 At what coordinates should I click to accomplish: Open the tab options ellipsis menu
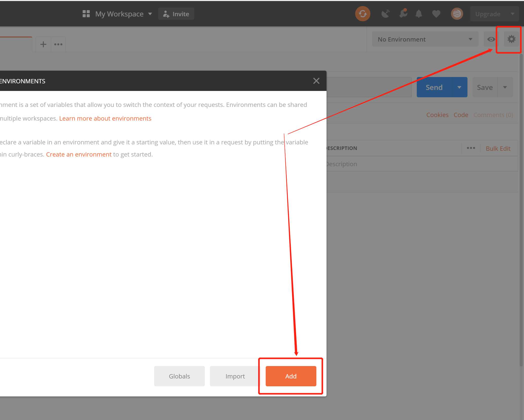point(58,44)
